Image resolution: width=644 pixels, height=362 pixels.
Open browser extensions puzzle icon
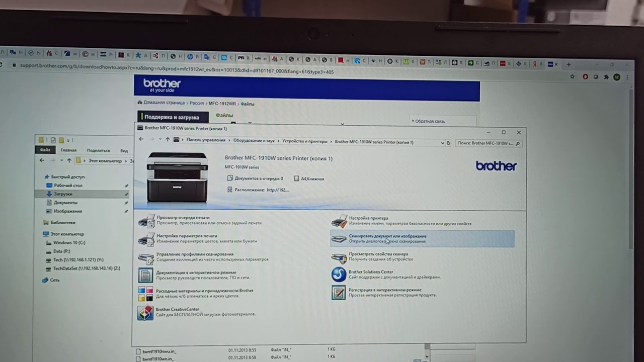606,77
